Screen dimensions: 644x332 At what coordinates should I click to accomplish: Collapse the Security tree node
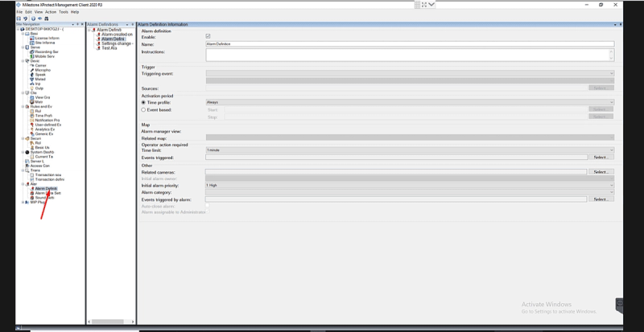click(x=23, y=139)
